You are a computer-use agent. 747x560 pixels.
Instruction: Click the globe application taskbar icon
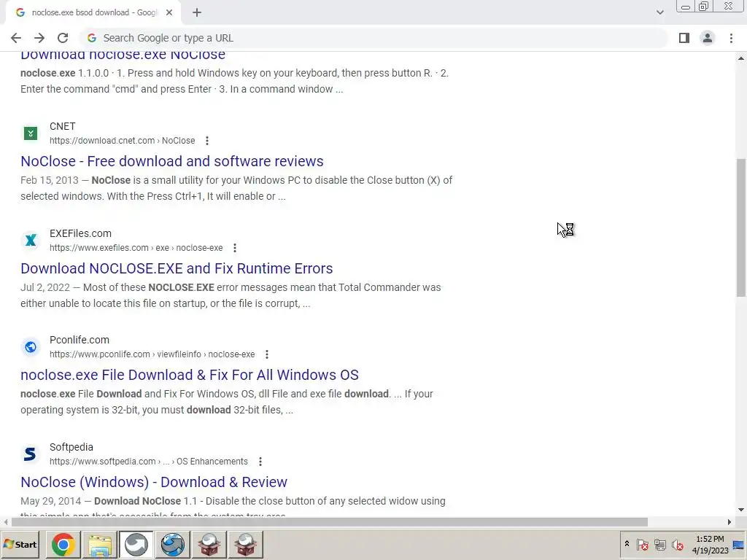(x=172, y=544)
